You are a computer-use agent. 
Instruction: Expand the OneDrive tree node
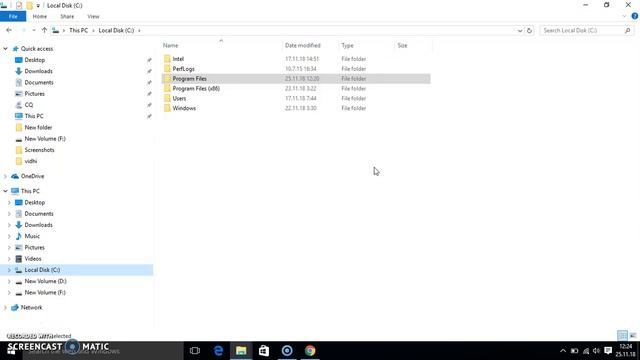[5, 176]
